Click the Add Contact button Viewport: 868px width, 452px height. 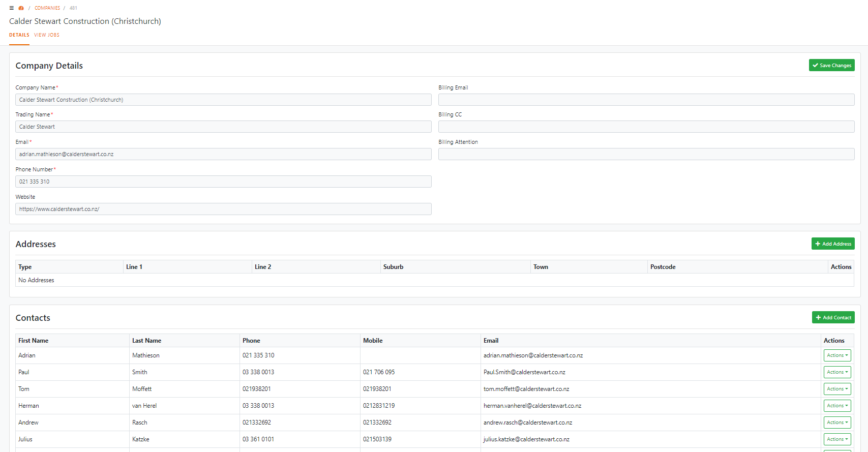pyautogui.click(x=833, y=318)
